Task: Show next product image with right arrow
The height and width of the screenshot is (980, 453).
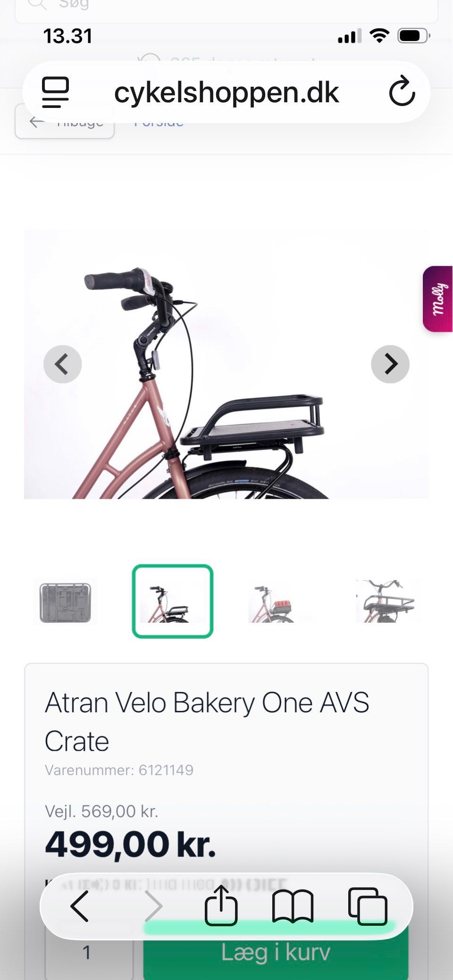Action: click(390, 364)
